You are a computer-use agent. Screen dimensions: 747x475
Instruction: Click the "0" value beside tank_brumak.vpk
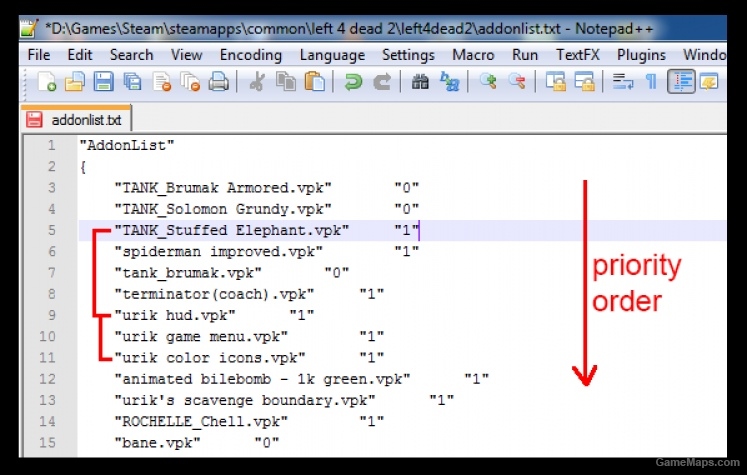336,273
